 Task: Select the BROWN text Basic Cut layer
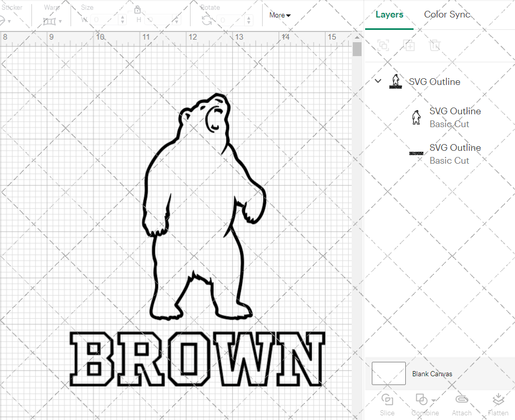pyautogui.click(x=455, y=153)
